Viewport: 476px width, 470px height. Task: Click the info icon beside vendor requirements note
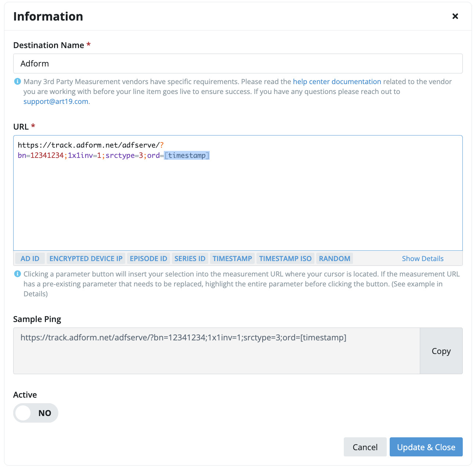(17, 82)
